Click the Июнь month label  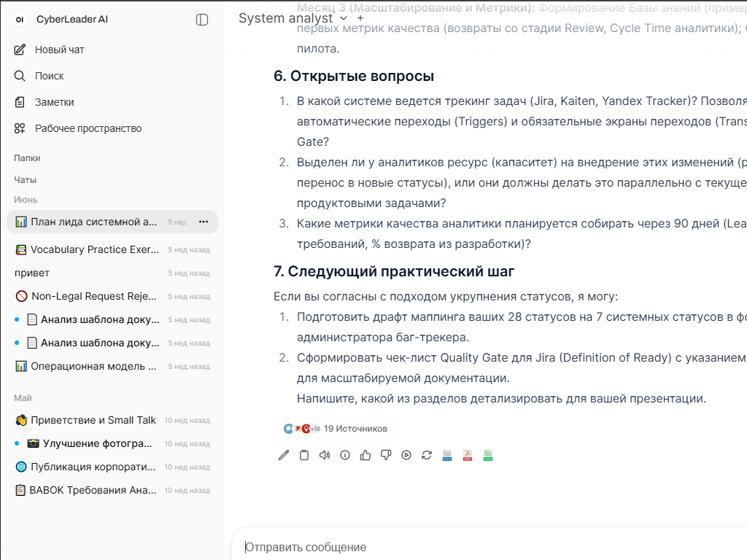(26, 200)
